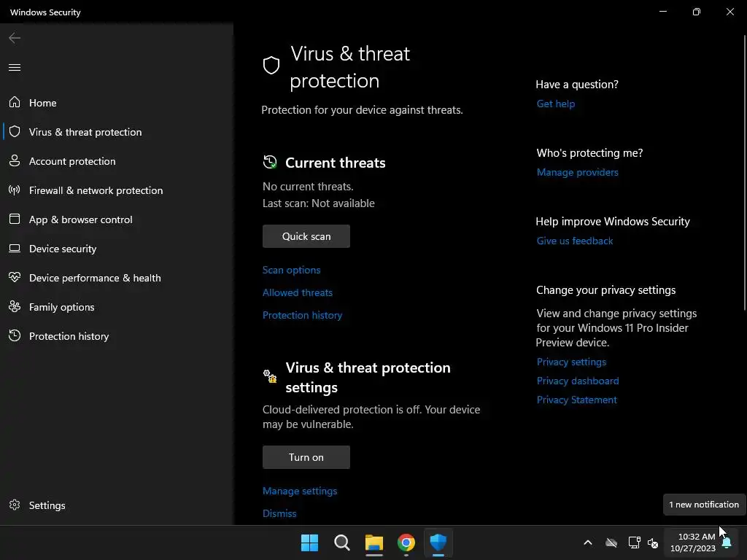Click "Last scan: Not available" text

(x=319, y=203)
